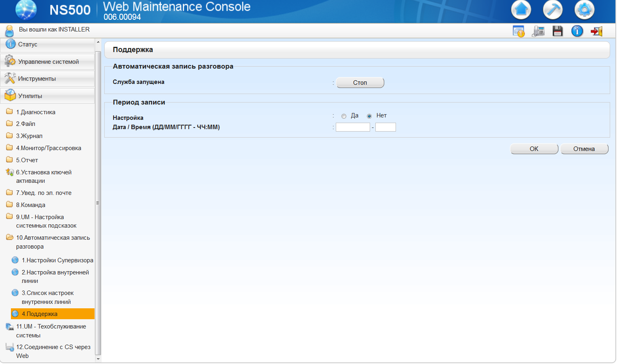Click the icon beside 1.Настройки Супервизора
The width and height of the screenshot is (617, 364).
coord(15,260)
